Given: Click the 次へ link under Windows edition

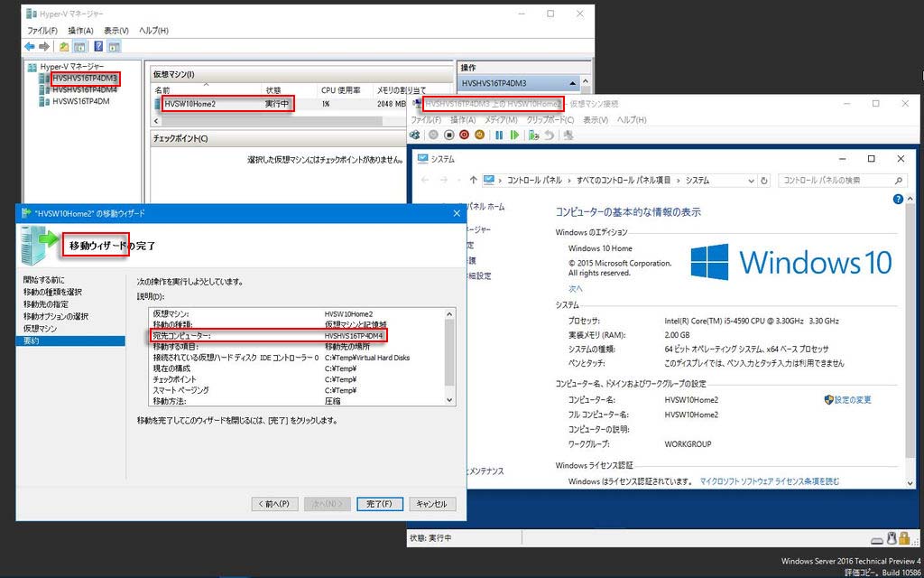Looking at the screenshot, I should point(575,288).
